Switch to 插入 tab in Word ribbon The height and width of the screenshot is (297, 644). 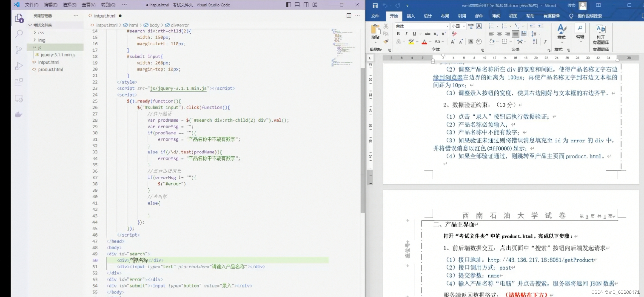pos(410,16)
